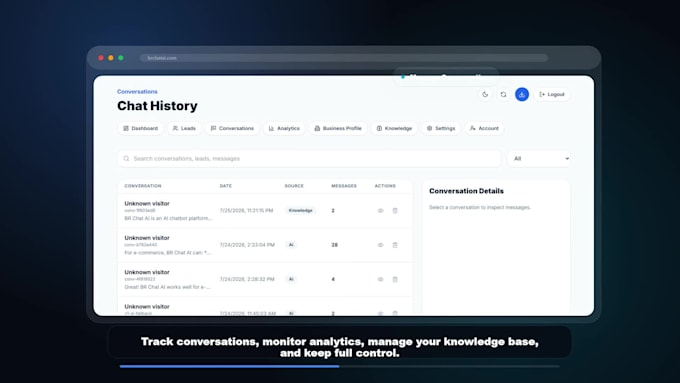Open the Business Profile tab

[x=338, y=128]
